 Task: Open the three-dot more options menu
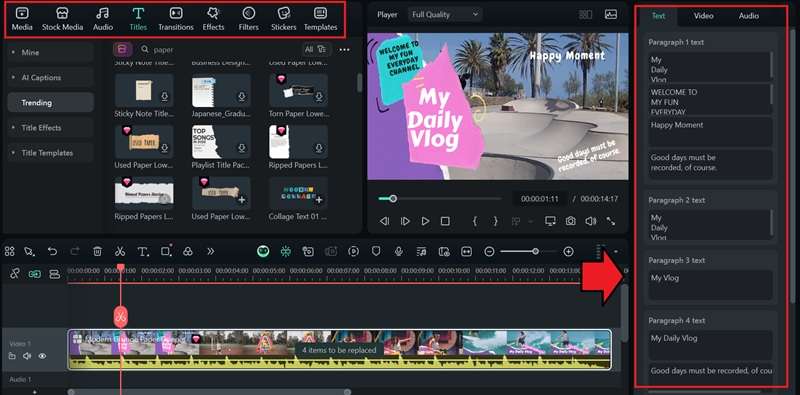344,50
